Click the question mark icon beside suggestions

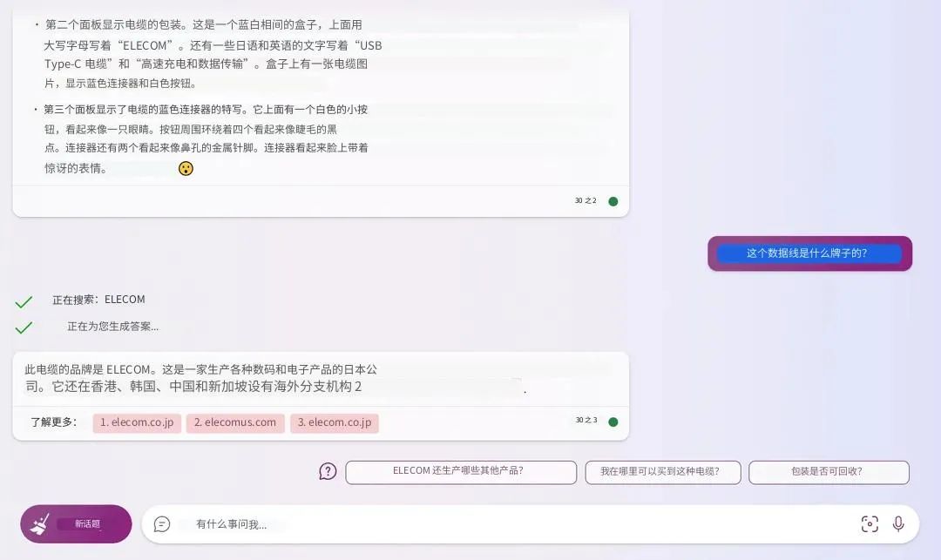tap(328, 471)
